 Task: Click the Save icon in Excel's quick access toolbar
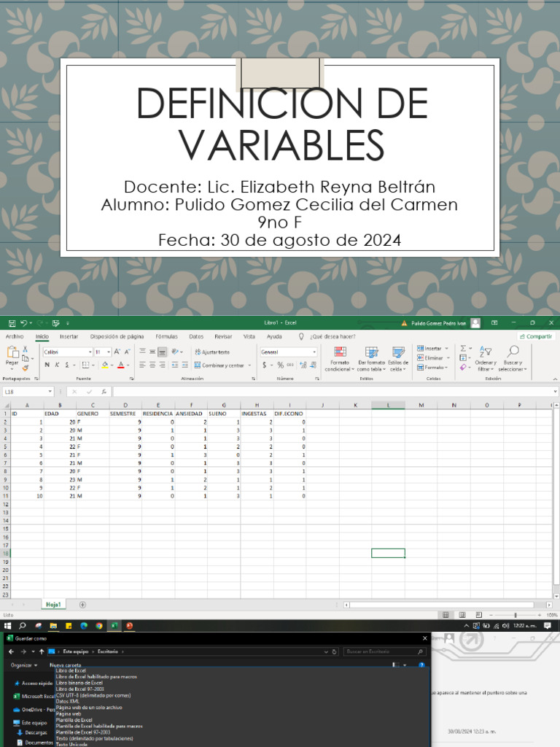(x=12, y=323)
